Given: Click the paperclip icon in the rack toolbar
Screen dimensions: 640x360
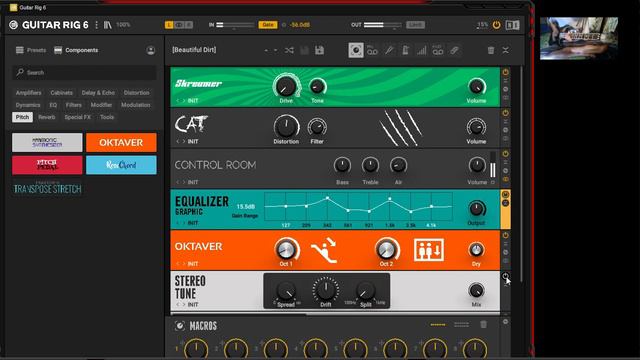Looking at the screenshot, I should [x=454, y=50].
